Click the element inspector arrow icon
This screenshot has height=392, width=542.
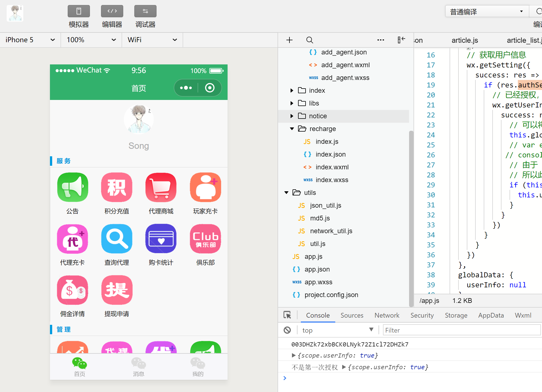(287, 315)
